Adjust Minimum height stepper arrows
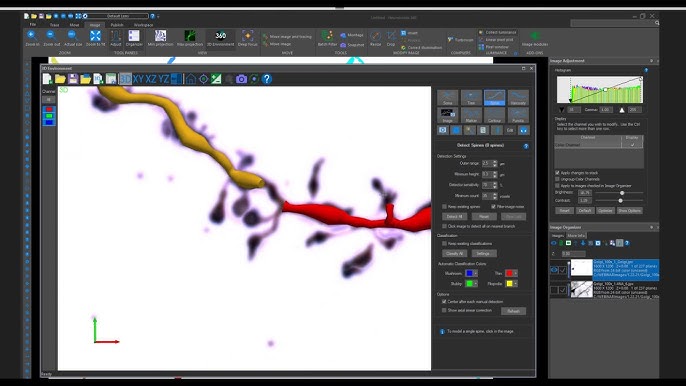686x386 pixels. pos(495,174)
